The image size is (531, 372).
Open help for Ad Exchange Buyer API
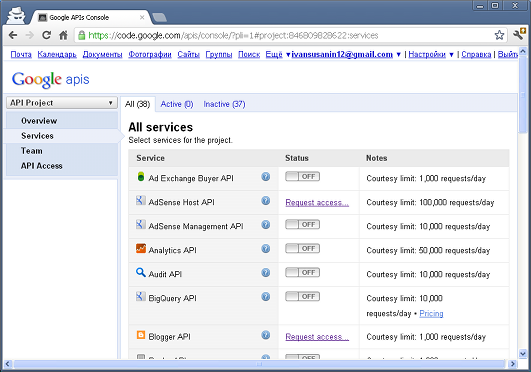266,177
